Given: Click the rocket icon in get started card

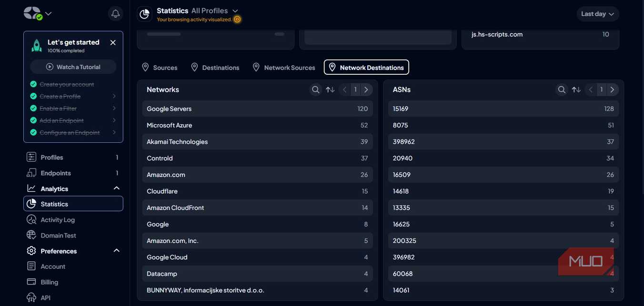Looking at the screenshot, I should pyautogui.click(x=37, y=46).
